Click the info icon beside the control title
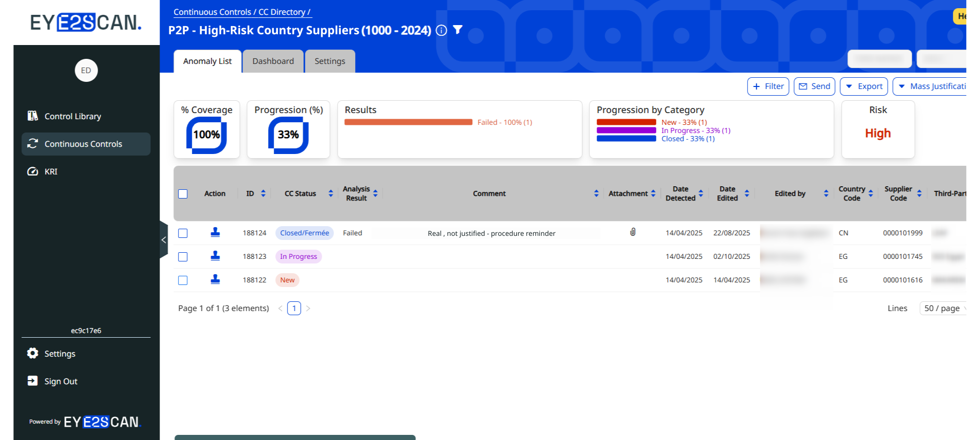 (x=441, y=31)
